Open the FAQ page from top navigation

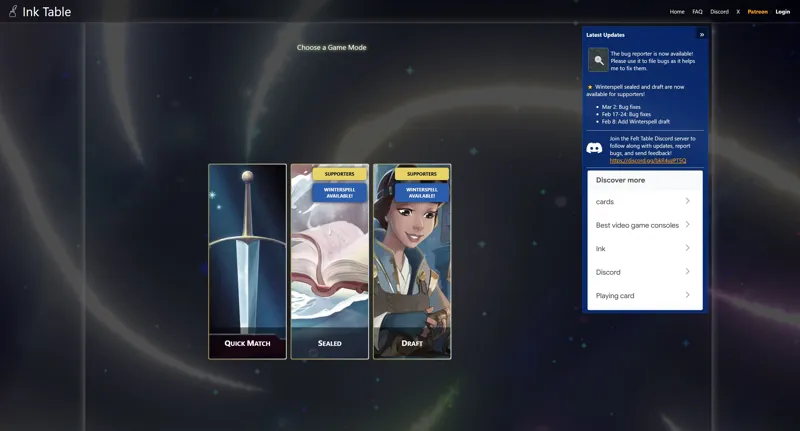(x=697, y=12)
